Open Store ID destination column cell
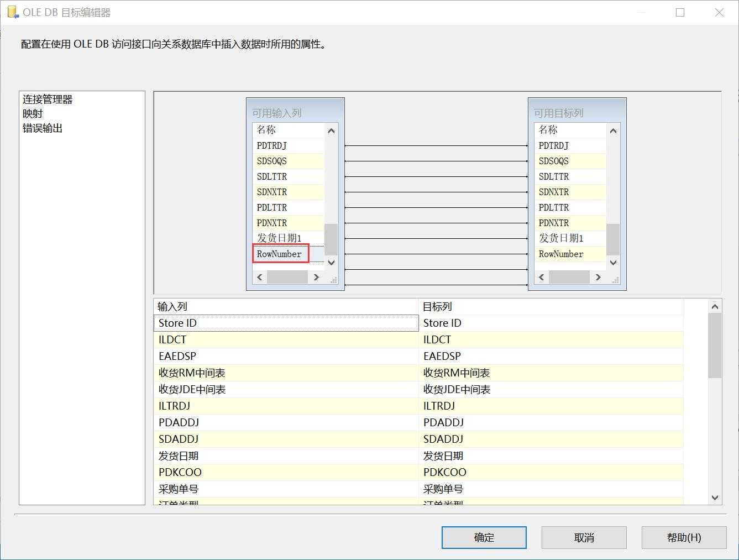The width and height of the screenshot is (739, 560). [551, 323]
